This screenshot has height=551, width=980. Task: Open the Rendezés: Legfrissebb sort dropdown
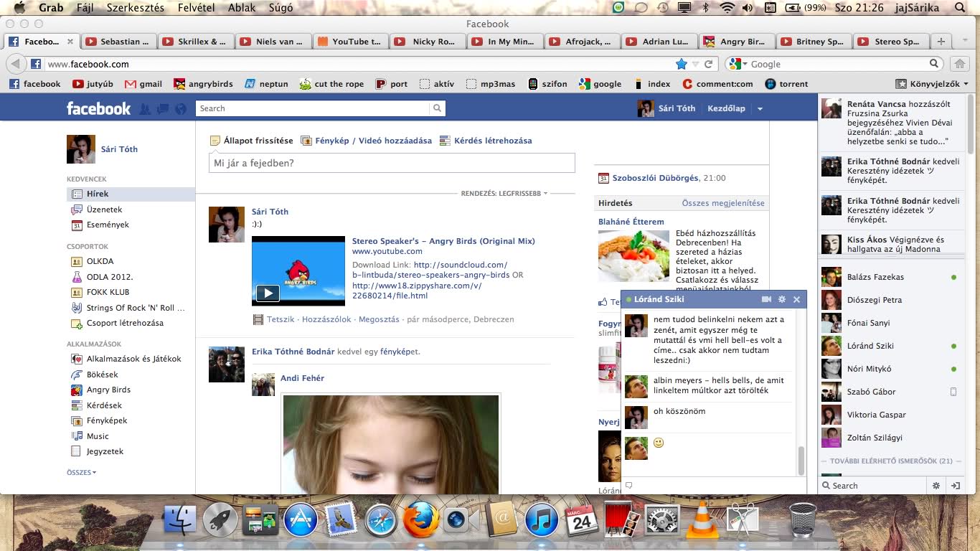[504, 194]
